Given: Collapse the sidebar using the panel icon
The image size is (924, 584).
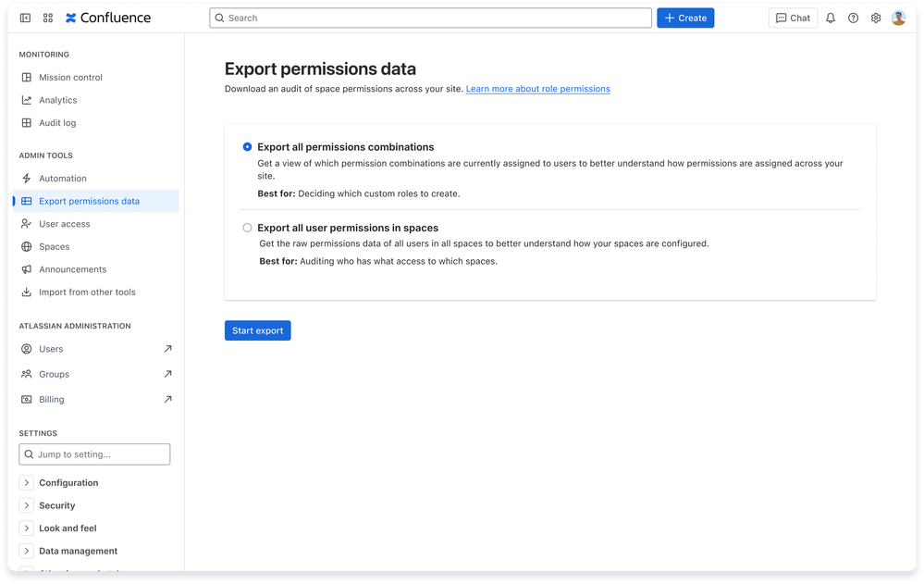Looking at the screenshot, I should 23,18.
